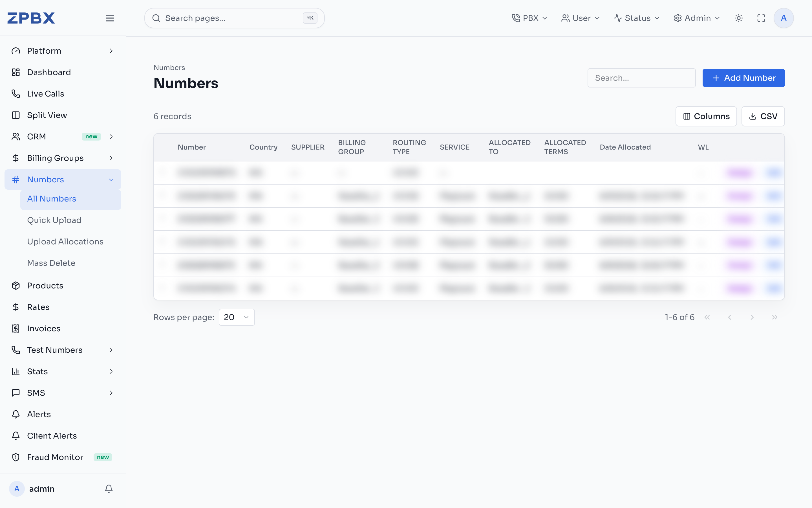This screenshot has height=508, width=812.
Task: Collapse the Numbers menu
Action: (63, 179)
